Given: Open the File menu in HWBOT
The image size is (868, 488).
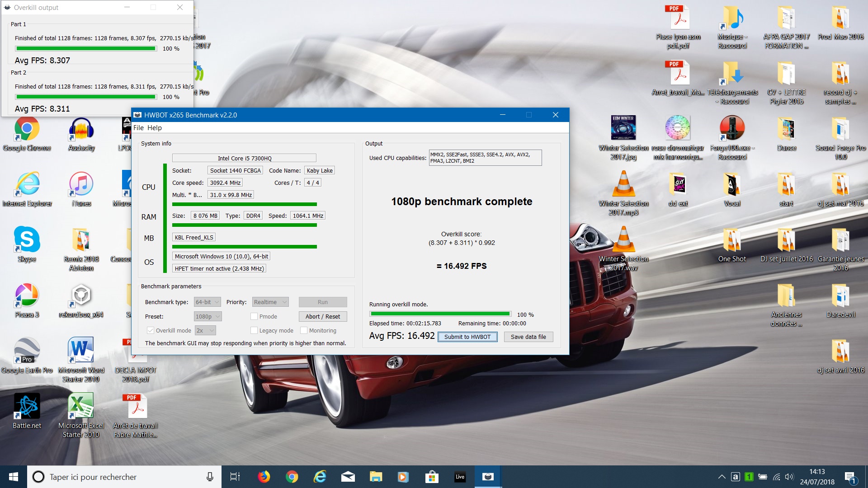Looking at the screenshot, I should 138,128.
